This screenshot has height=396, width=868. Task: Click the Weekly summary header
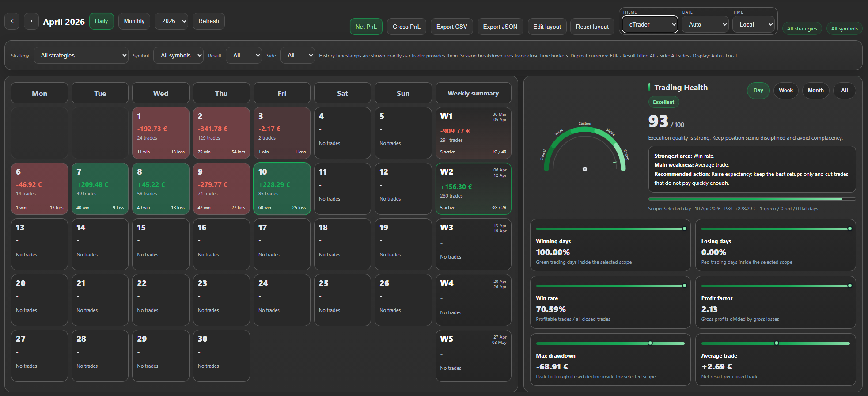point(473,93)
